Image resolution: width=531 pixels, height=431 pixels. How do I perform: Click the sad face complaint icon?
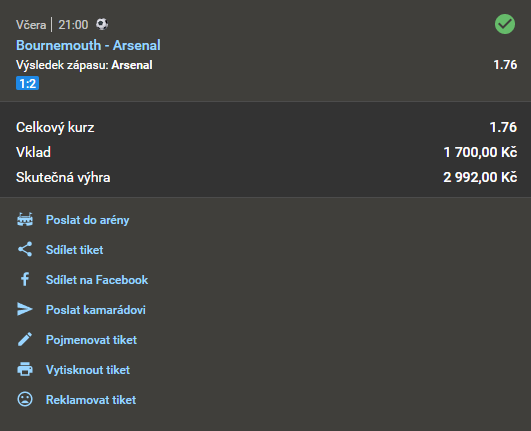coord(25,399)
